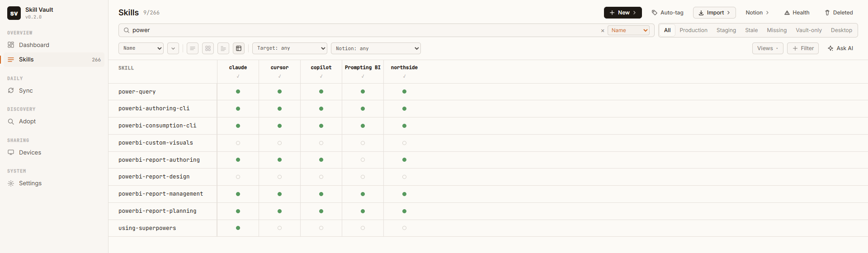Open the Dashboard page
This screenshot has width=868, height=253.
click(x=54, y=45)
